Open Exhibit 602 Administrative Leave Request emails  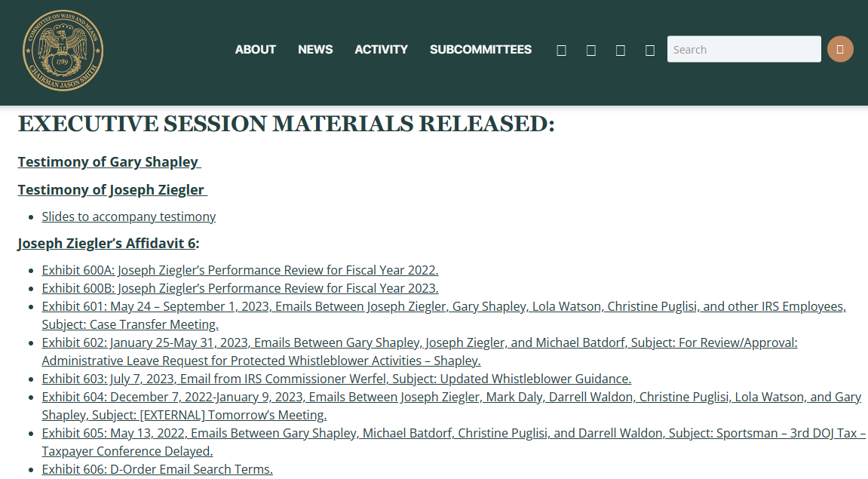(x=419, y=352)
